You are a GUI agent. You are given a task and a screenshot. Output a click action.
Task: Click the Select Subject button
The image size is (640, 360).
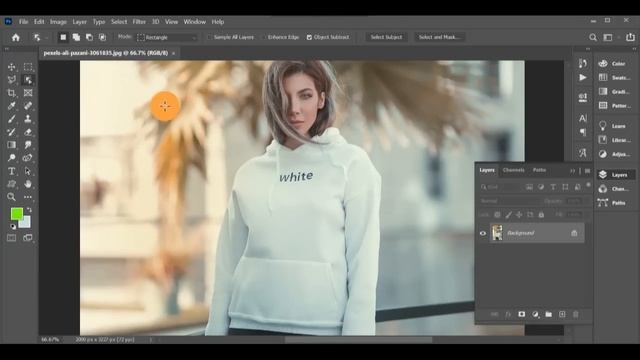tap(386, 37)
